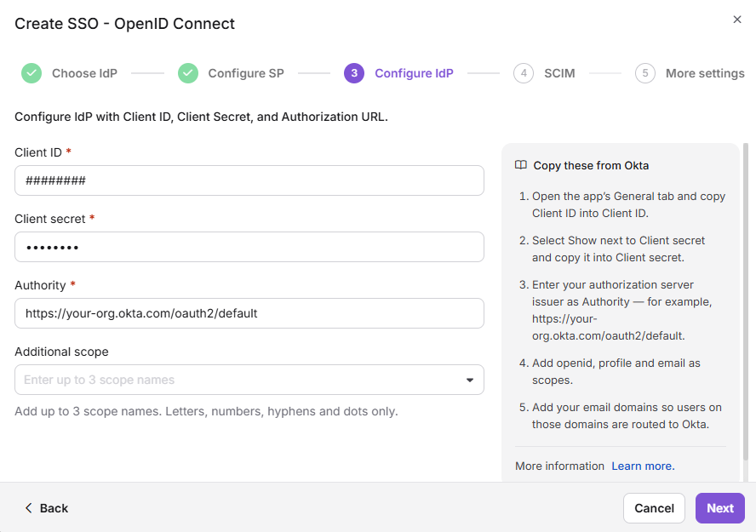The image size is (756, 532).
Task: Jump to the More settings step label
Action: click(x=705, y=73)
